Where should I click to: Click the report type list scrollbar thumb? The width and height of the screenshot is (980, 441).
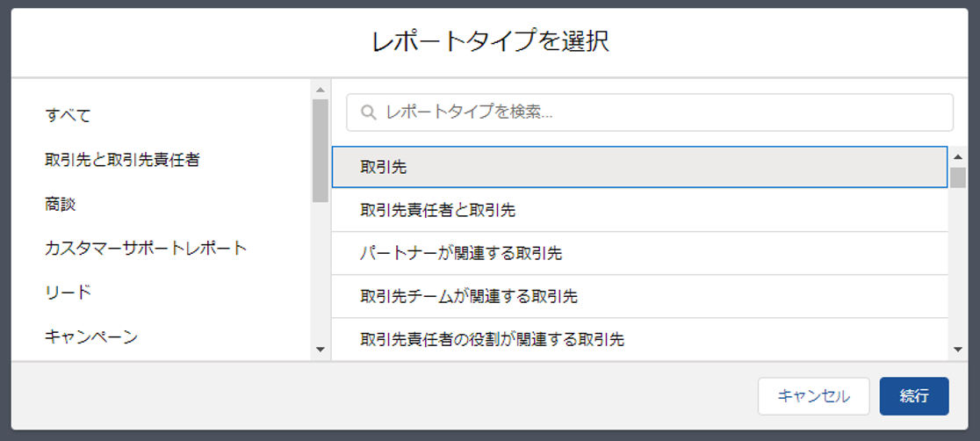point(958,177)
